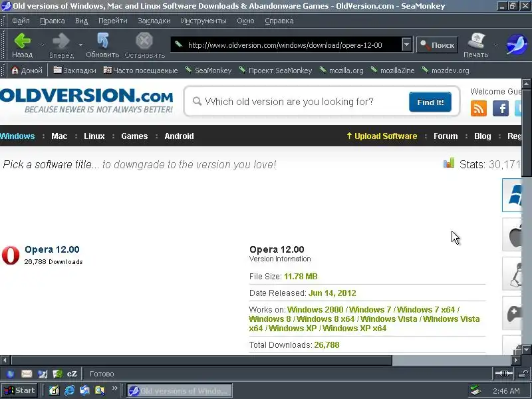Open the Forum link
The width and height of the screenshot is (532, 399).
point(446,136)
